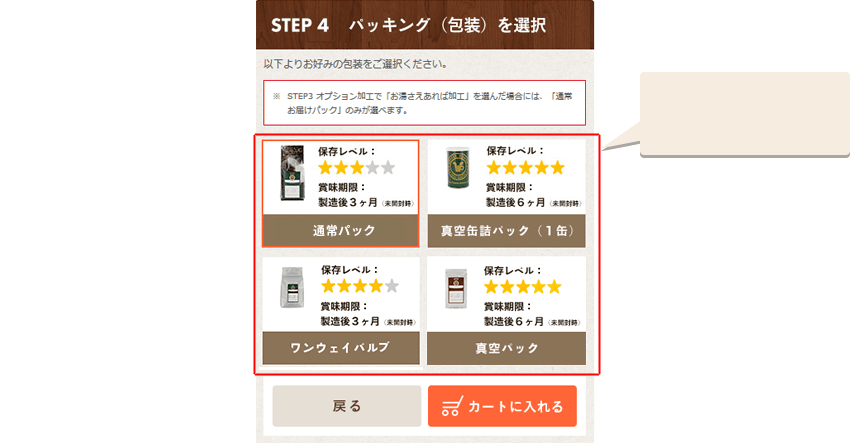Click the 戻る back button
This screenshot has width=860, height=443.
[x=347, y=406]
